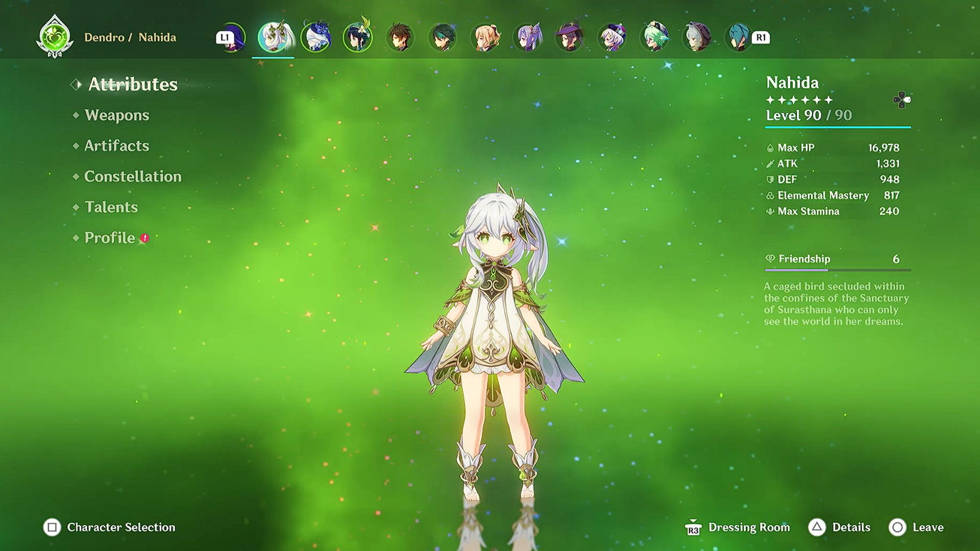The width and height of the screenshot is (980, 551).
Task: Show attribute Details
Action: (851, 527)
